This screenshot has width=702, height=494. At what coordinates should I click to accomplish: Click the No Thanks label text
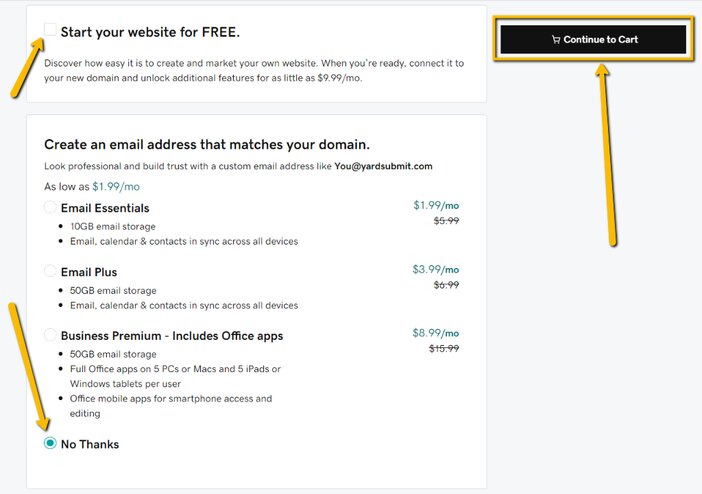pos(90,444)
